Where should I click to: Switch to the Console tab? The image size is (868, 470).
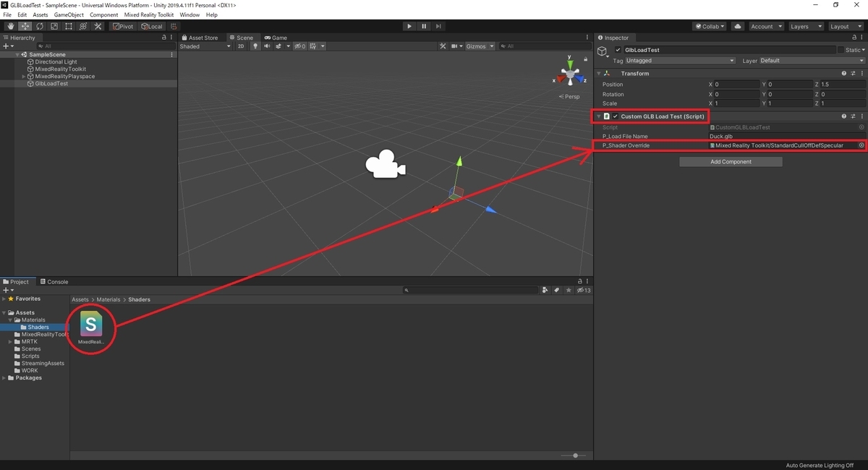54,282
